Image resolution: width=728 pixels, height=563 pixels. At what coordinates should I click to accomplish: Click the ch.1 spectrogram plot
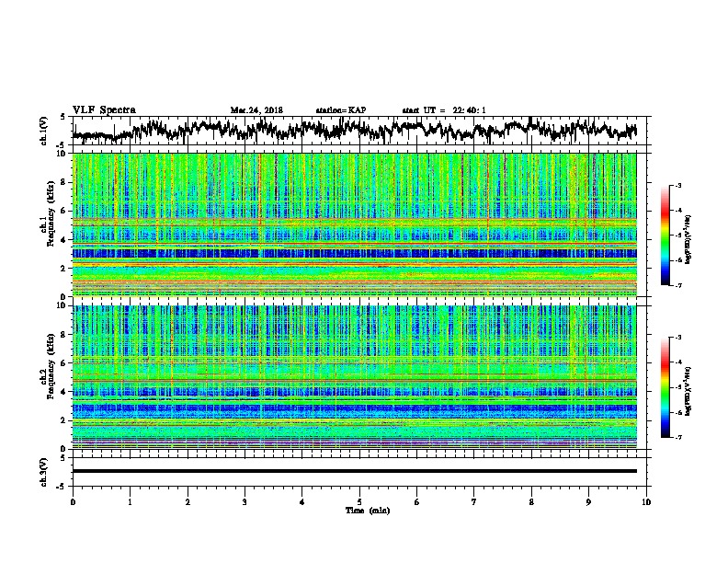coord(355,224)
